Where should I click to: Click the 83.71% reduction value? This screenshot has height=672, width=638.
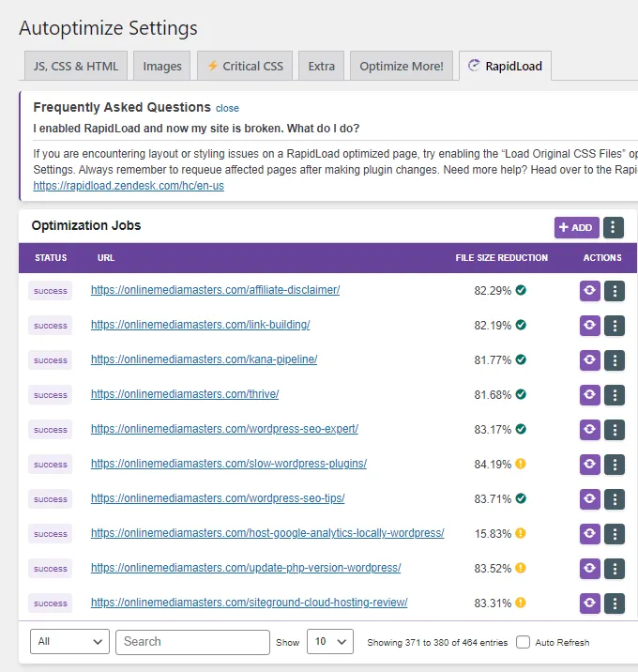(493, 499)
